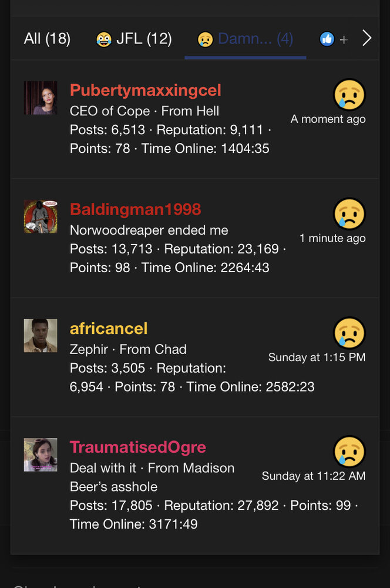Click sad emoji next to africancel
This screenshot has width=390, height=588.
[x=349, y=333]
